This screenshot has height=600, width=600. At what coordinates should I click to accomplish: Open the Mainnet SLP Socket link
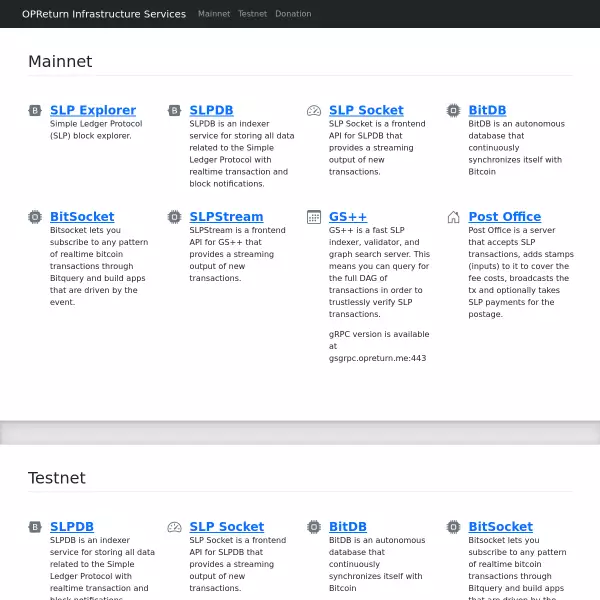366,110
